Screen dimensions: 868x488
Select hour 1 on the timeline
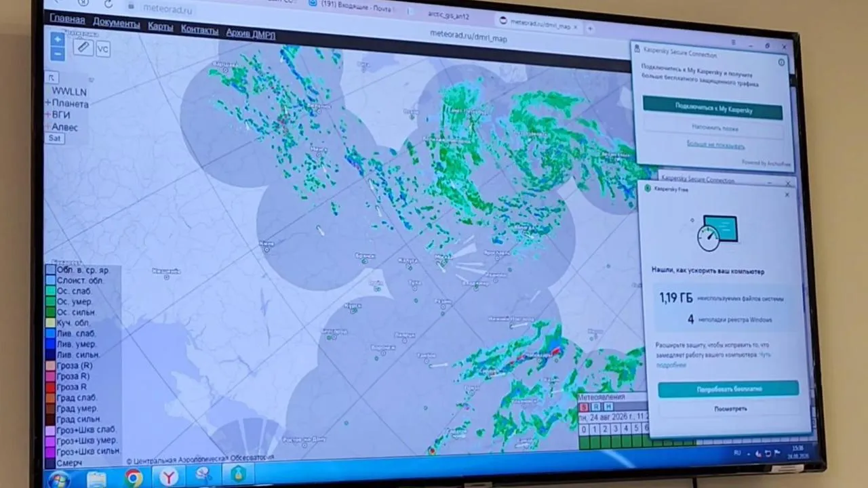pos(594,428)
